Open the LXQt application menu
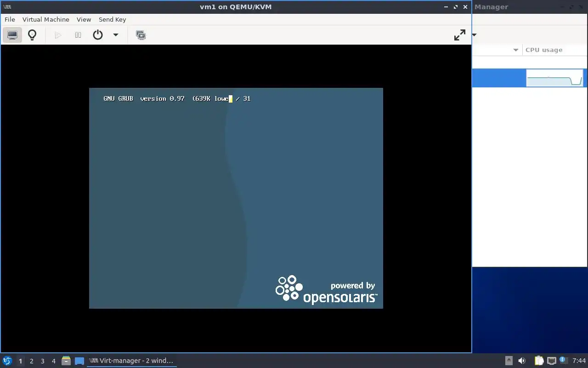The width and height of the screenshot is (588, 368). pos(7,361)
